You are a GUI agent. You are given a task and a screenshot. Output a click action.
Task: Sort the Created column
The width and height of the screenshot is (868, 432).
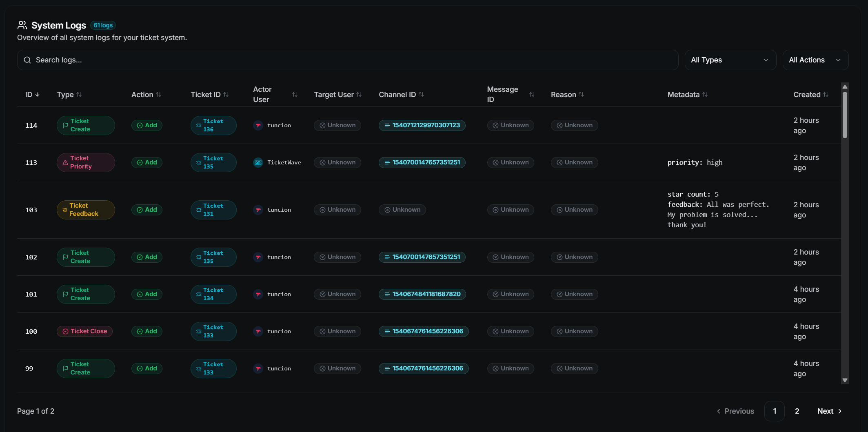coord(826,95)
